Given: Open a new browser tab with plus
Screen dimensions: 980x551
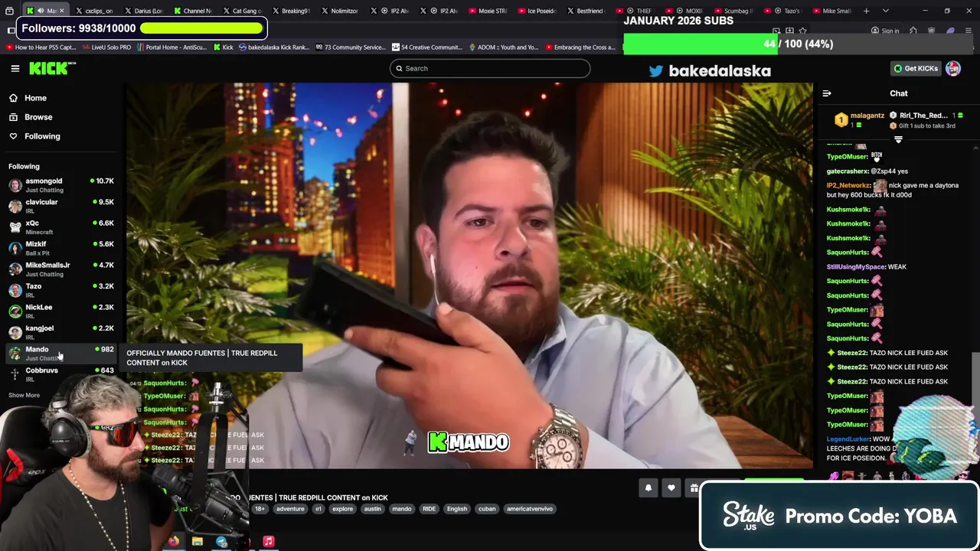Looking at the screenshot, I should click(867, 11).
